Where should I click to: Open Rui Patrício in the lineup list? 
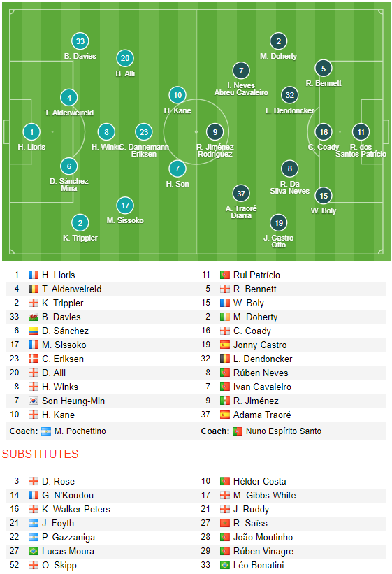tap(256, 275)
